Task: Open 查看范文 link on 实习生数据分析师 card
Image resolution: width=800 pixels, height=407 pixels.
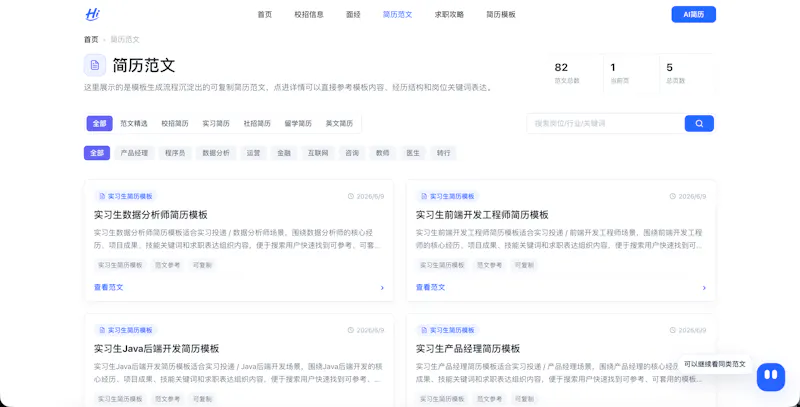Action: 109,288
